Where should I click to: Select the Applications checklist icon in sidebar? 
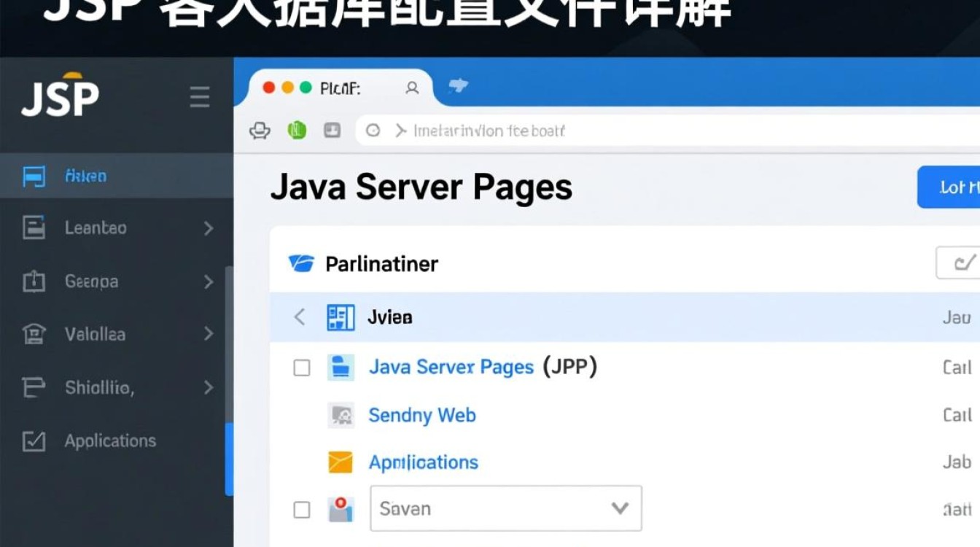coord(32,441)
